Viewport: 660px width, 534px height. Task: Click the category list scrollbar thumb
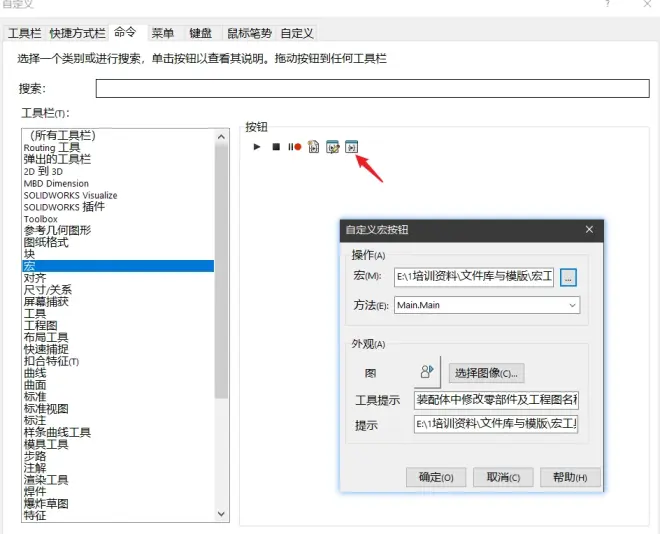coord(221,269)
